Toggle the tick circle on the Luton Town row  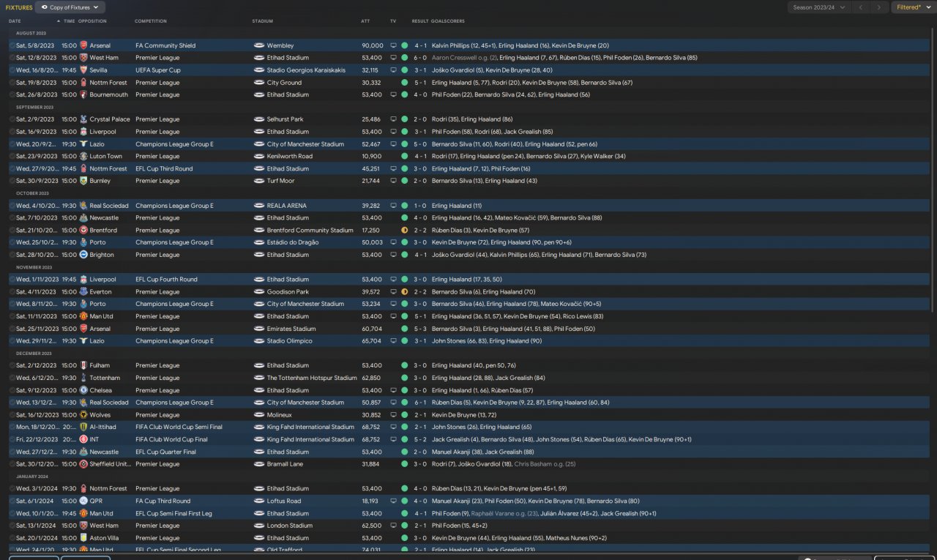(12, 156)
